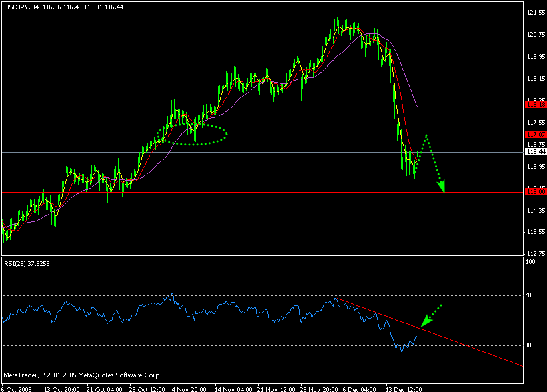547x392 pixels.
Task: Click the 13 Dec 12:00 time label
Action: (x=404, y=389)
